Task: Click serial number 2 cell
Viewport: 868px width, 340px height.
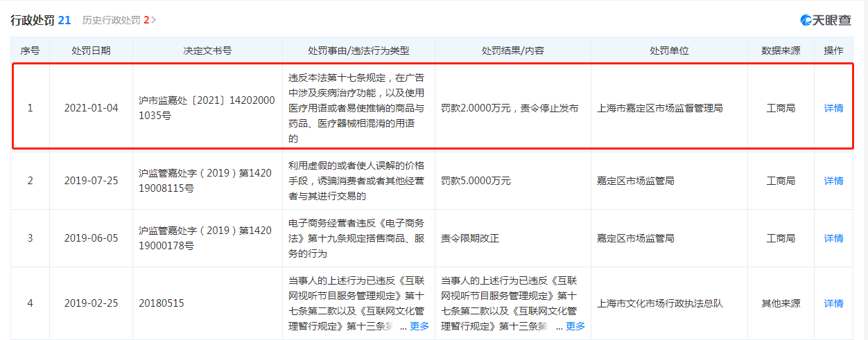Action: 30,181
